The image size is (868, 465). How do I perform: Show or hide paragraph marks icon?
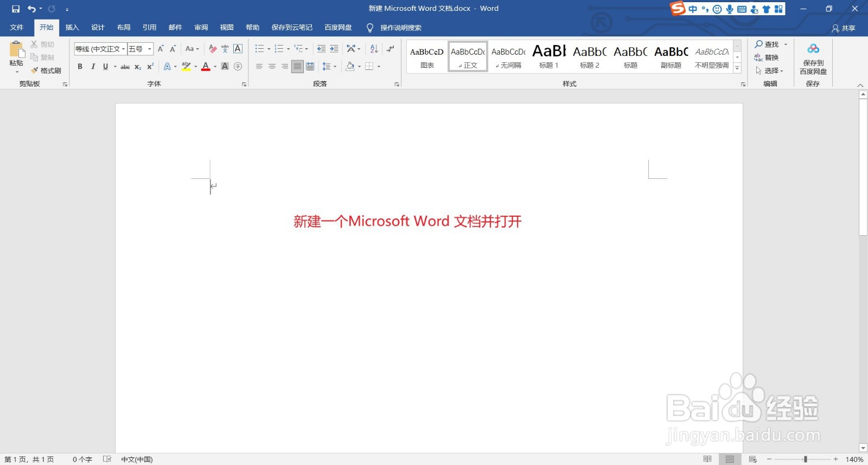(390, 49)
